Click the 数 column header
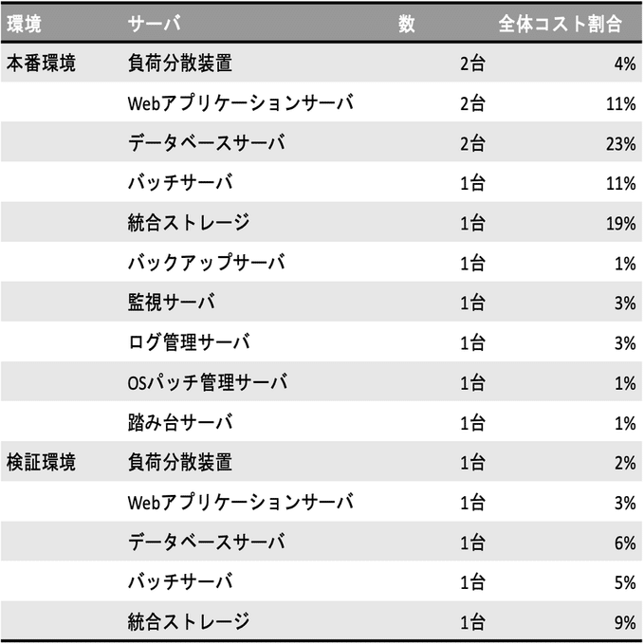 407,24
